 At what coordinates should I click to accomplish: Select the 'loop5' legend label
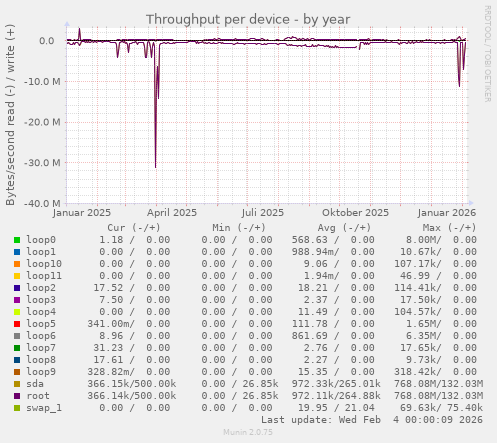[x=41, y=324]
